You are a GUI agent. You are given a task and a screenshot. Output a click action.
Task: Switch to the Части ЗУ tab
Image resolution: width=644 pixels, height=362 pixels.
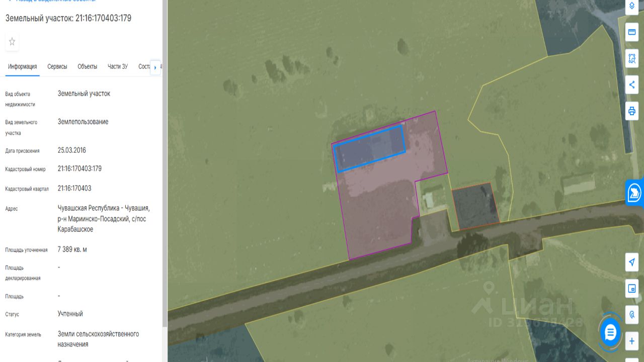(x=118, y=66)
